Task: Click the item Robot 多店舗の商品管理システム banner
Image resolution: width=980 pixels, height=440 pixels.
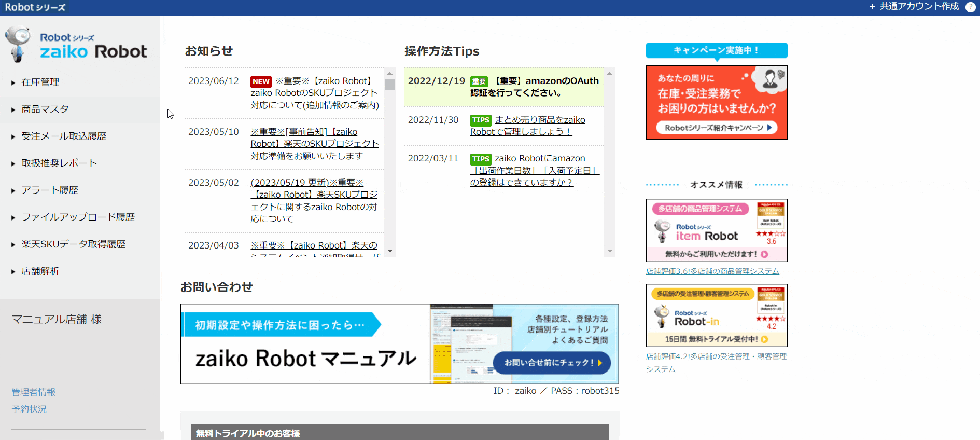Action: coord(717,230)
